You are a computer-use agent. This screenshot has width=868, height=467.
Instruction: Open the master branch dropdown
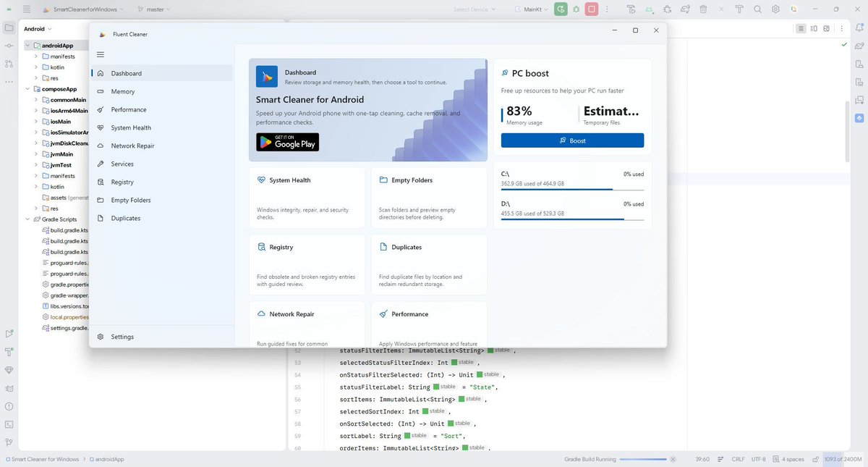153,9
